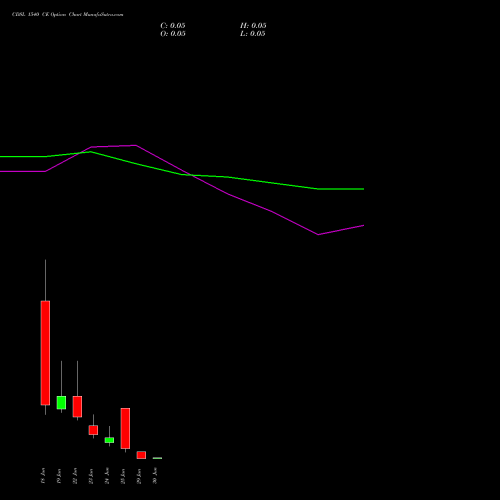Select the high value 'H: 0.05'
Image resolution: width=500 pixels, height=500 pixels.
[x=253, y=26]
